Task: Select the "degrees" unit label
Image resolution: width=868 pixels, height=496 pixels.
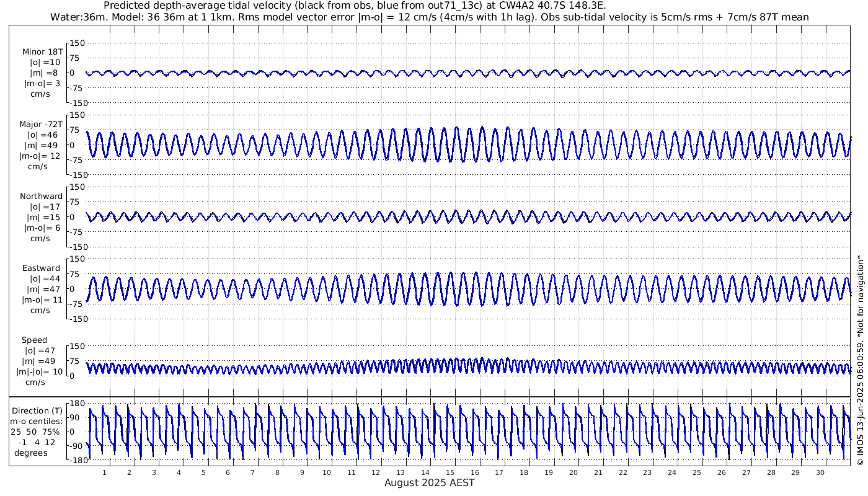Action: [x=31, y=453]
